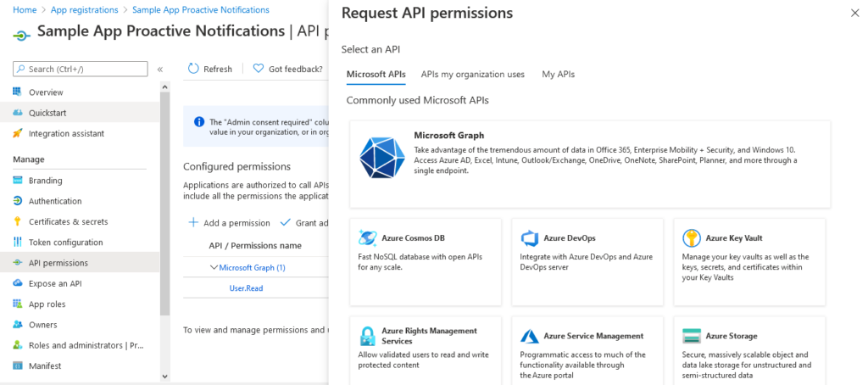Click the Add a permission plus icon

(x=193, y=223)
